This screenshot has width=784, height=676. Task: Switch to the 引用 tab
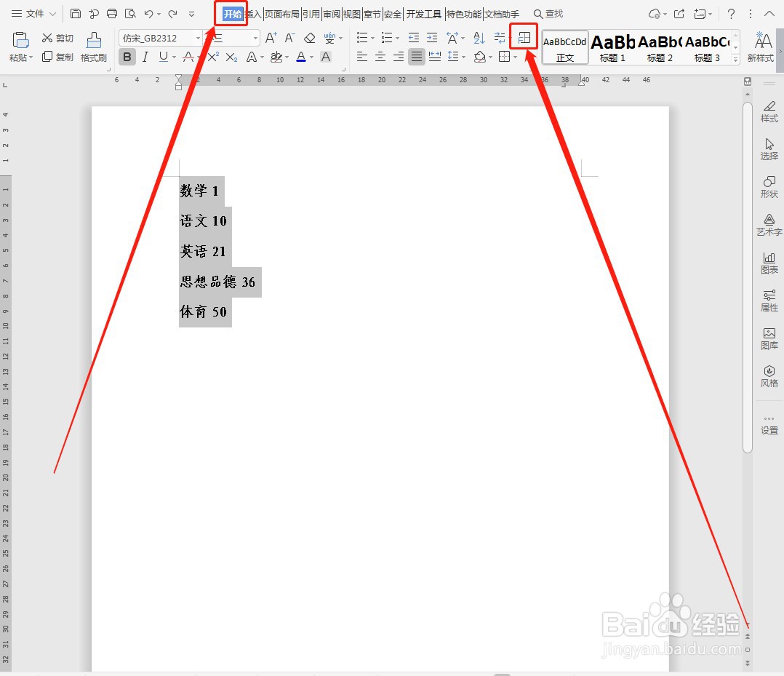pos(311,14)
